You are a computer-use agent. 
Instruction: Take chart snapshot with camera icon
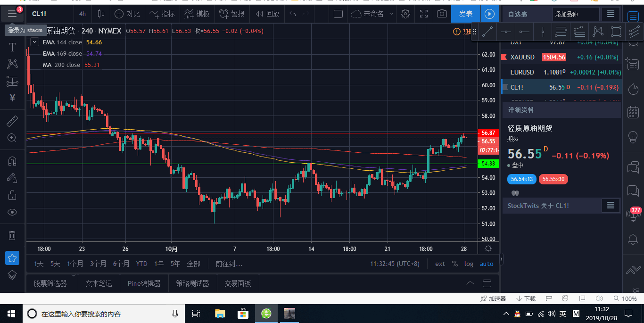coord(442,14)
